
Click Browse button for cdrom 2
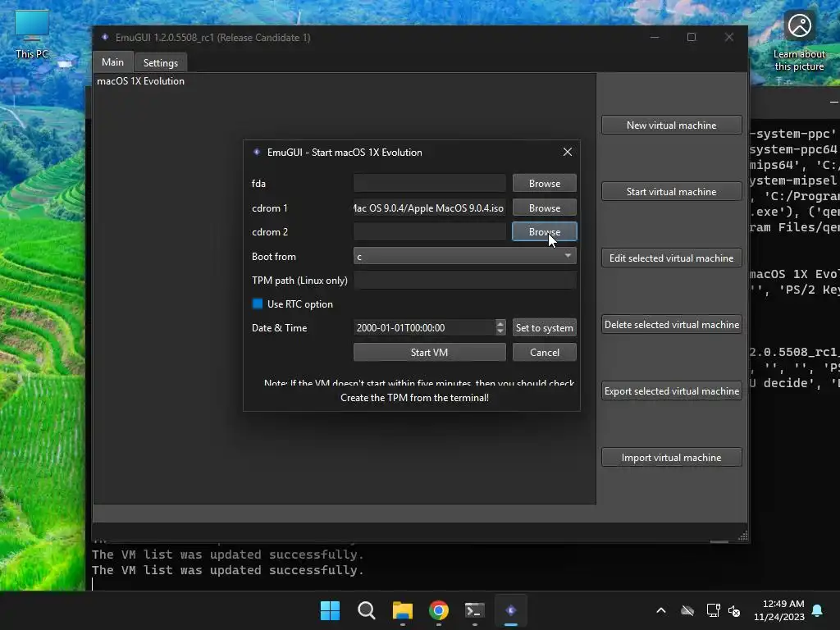(x=545, y=231)
